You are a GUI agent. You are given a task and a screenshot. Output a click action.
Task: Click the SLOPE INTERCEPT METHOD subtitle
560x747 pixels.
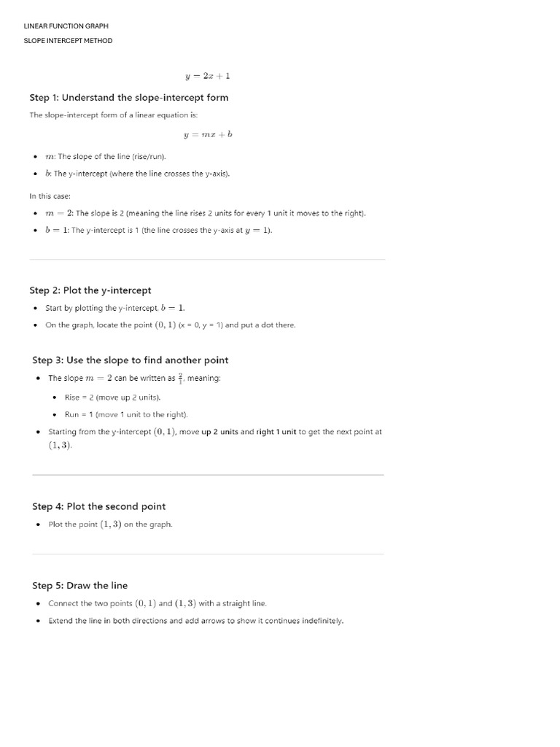(68, 41)
